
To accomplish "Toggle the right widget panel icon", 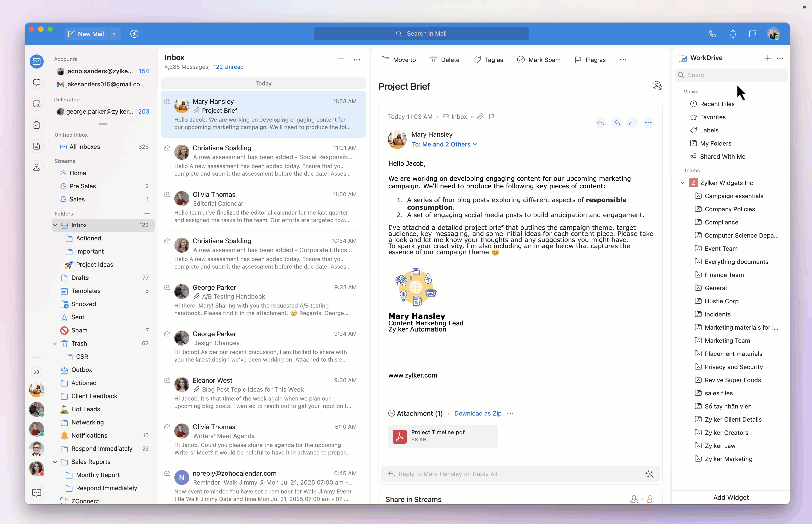I will (753, 34).
